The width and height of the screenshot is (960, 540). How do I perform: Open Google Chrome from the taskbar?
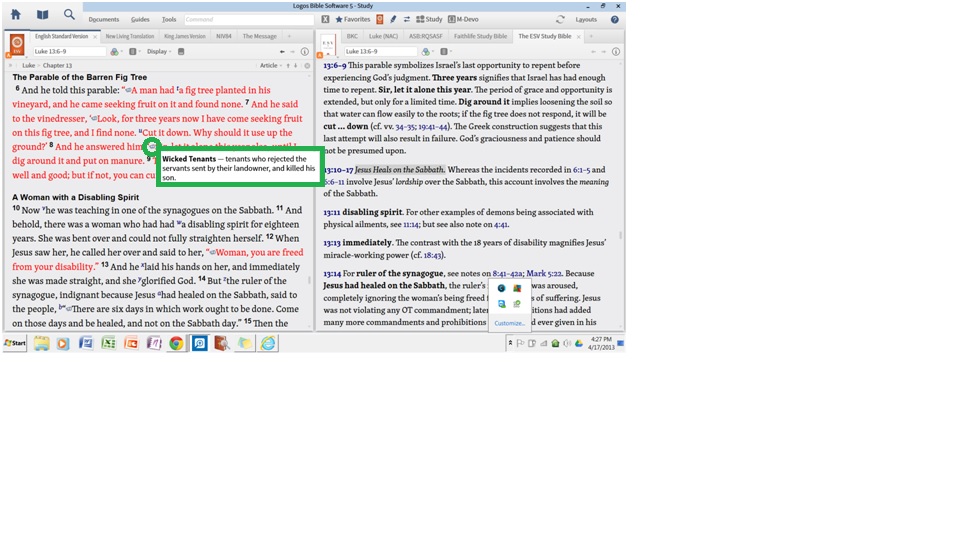click(x=176, y=343)
